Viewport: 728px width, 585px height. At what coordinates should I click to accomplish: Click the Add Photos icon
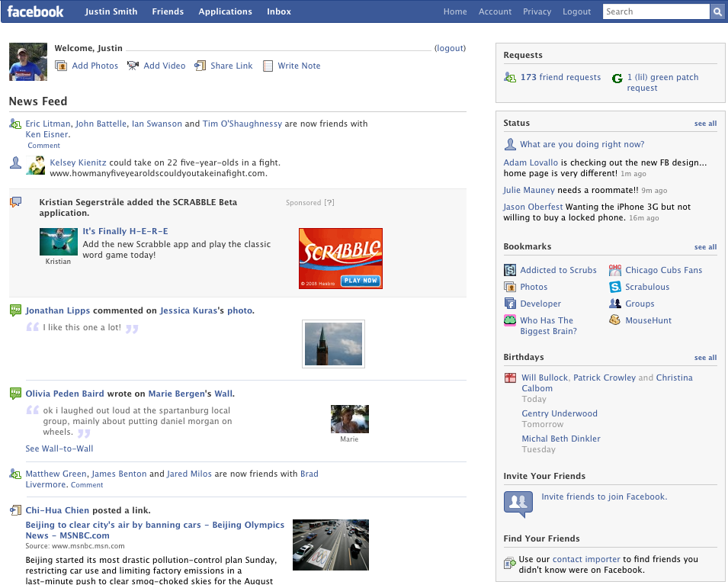[x=61, y=66]
